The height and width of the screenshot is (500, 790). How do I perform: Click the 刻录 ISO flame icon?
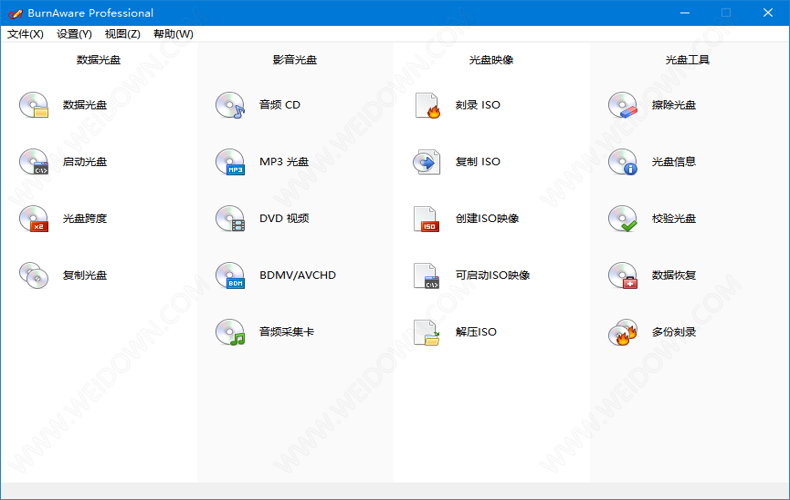click(427, 105)
